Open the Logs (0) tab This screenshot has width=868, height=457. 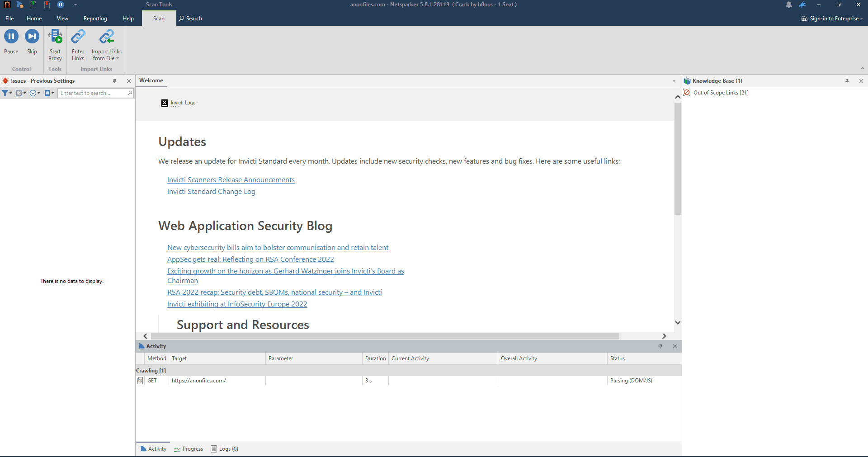point(225,449)
